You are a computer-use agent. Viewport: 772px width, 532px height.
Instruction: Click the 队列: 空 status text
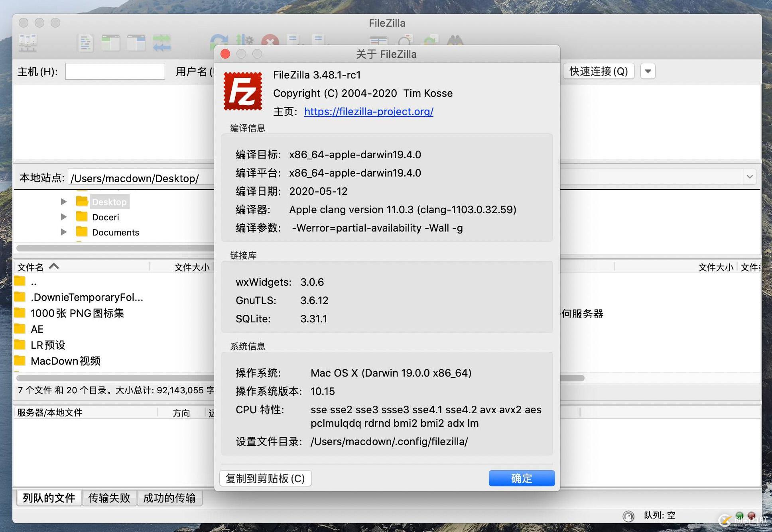[660, 516]
